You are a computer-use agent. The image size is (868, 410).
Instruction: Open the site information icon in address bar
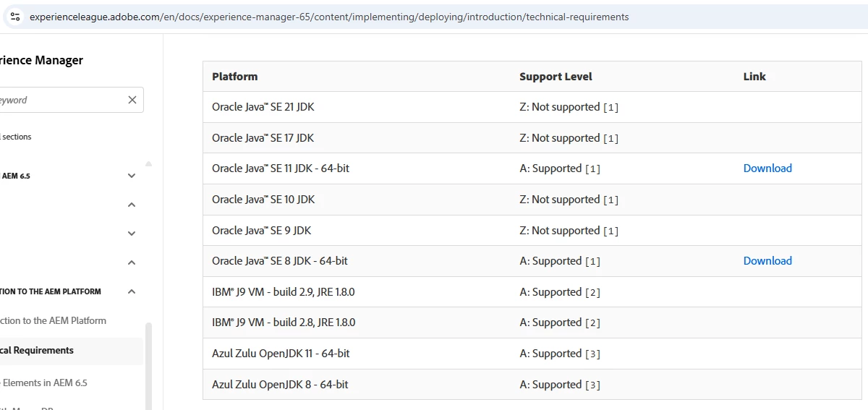pyautogui.click(x=15, y=17)
